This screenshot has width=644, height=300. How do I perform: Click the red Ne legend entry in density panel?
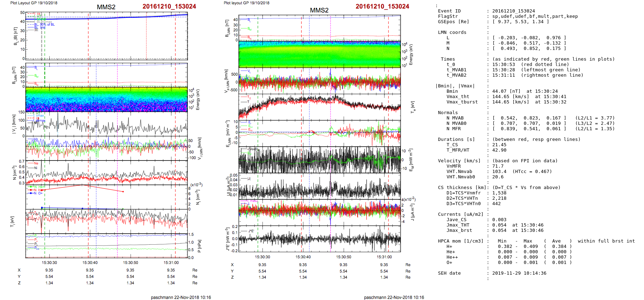pos(36,163)
